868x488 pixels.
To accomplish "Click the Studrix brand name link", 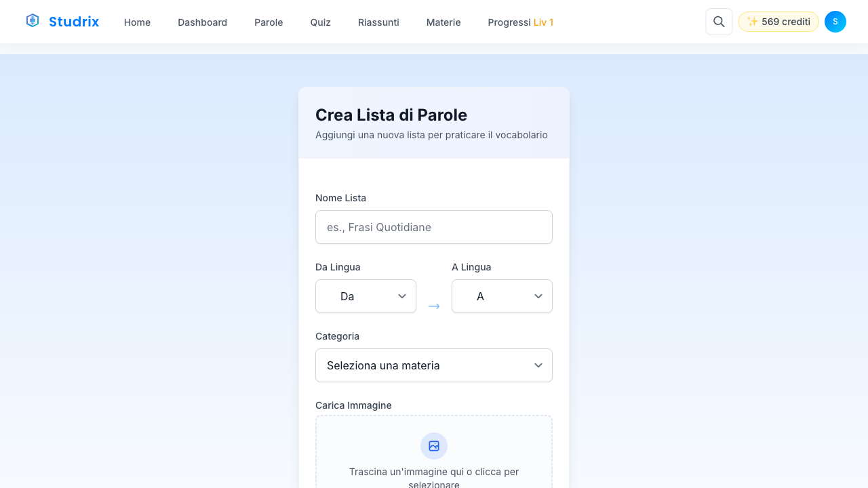I will pos(74,22).
